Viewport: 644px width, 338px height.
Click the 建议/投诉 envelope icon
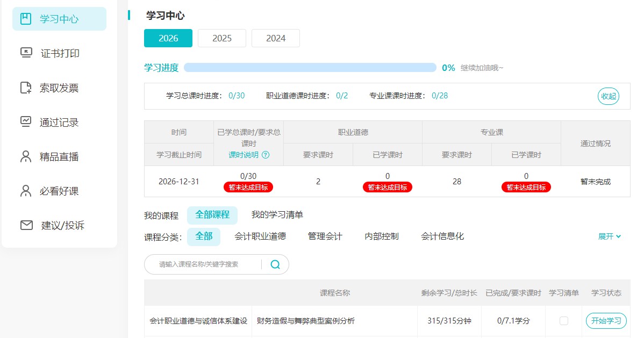26,225
